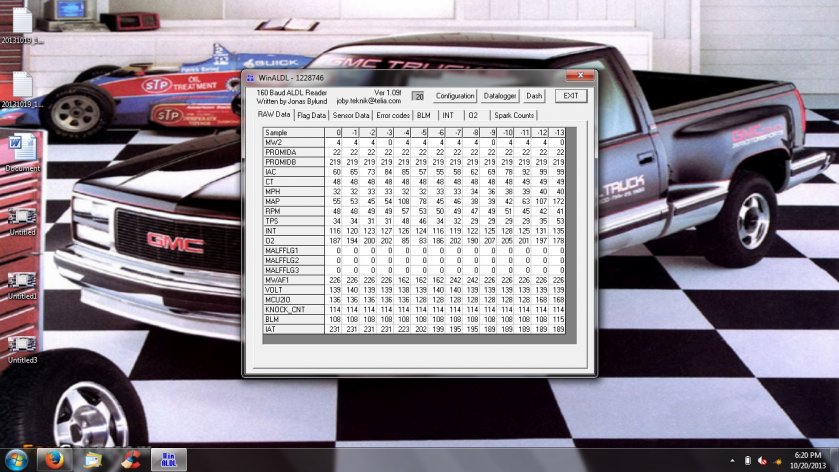Launch Firefox from the taskbar
Image resolution: width=839 pixels, height=472 pixels.
pyautogui.click(x=54, y=460)
